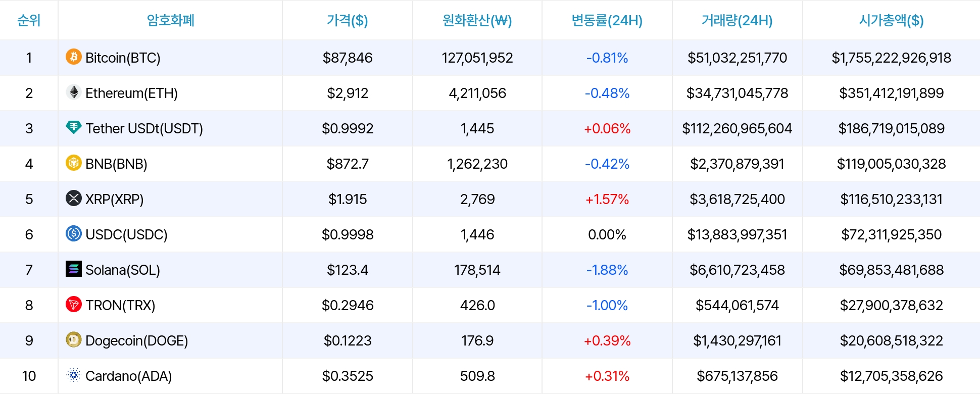The image size is (980, 394).
Task: Click the BNB yellow coin icon
Action: coord(74,163)
